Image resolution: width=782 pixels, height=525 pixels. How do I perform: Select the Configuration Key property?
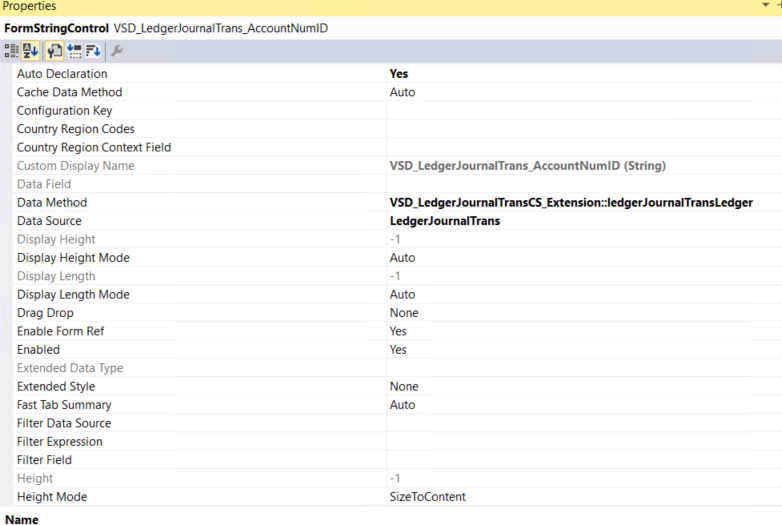coord(64,111)
